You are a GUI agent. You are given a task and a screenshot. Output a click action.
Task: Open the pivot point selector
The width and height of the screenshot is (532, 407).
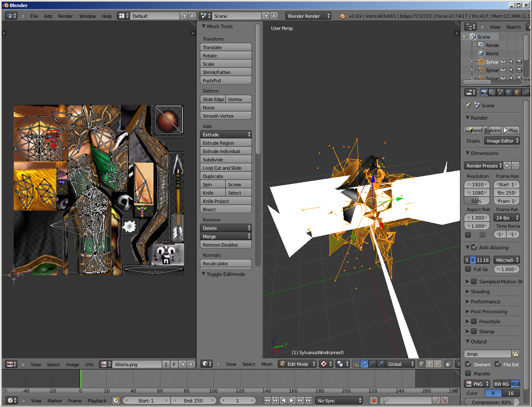[342, 364]
